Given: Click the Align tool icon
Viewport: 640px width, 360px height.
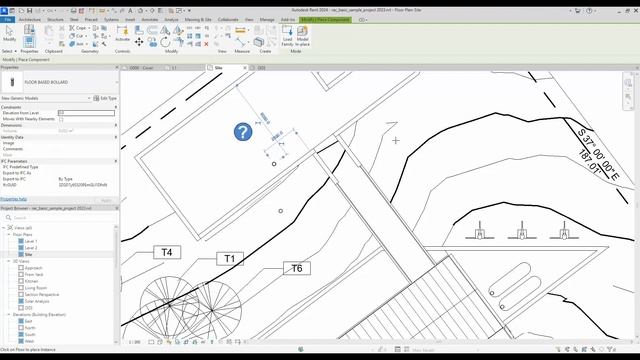Looking at the screenshot, I should coord(139,30).
